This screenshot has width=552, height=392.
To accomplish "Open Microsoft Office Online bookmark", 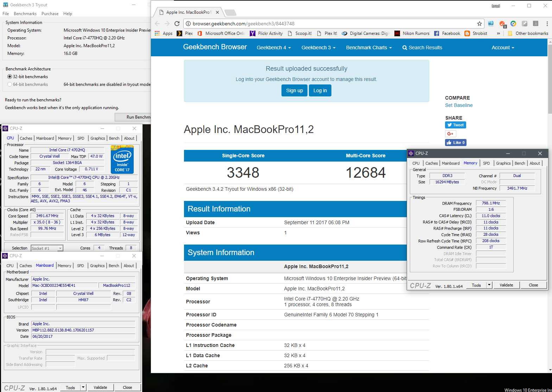I will 221,33.
